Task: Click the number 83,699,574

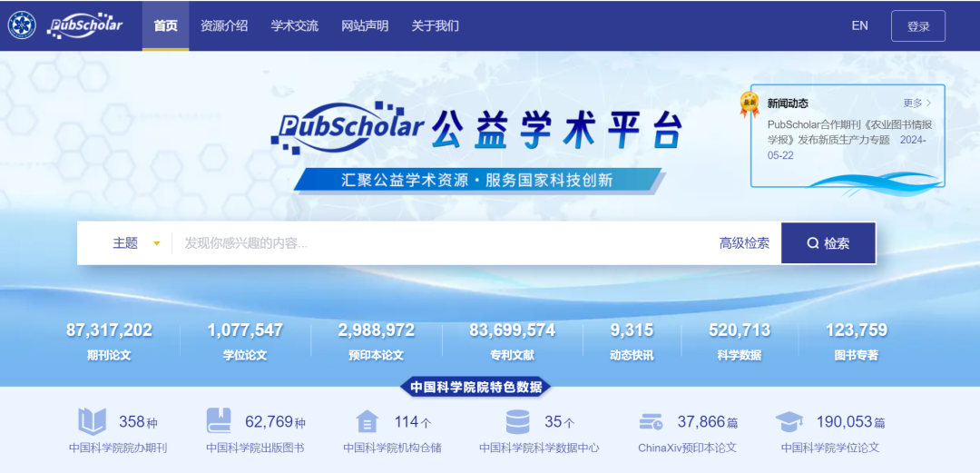Action: tap(512, 330)
